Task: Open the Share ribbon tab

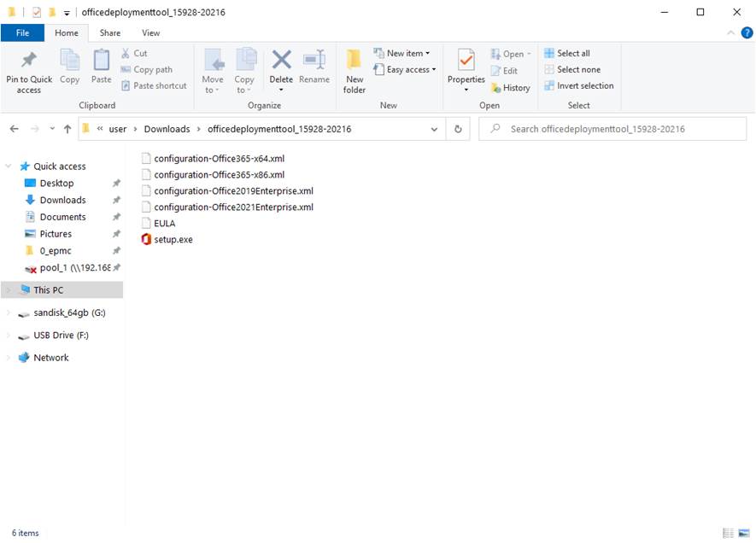Action: (x=110, y=33)
